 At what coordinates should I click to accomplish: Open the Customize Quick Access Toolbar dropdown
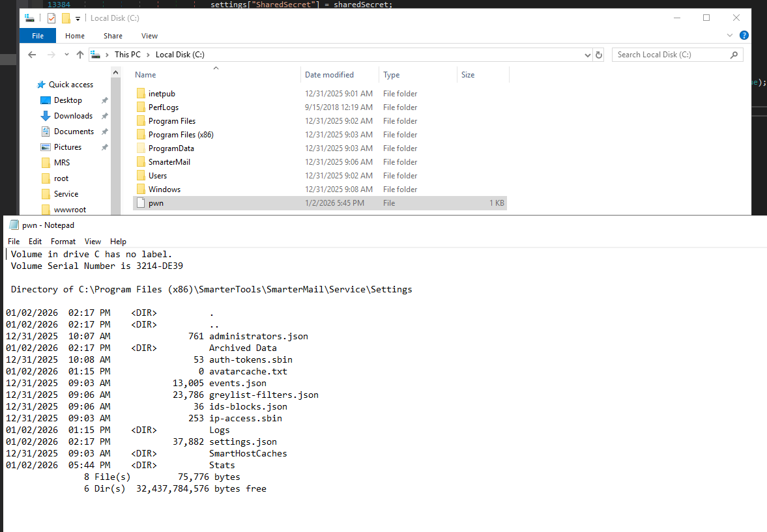[78, 18]
